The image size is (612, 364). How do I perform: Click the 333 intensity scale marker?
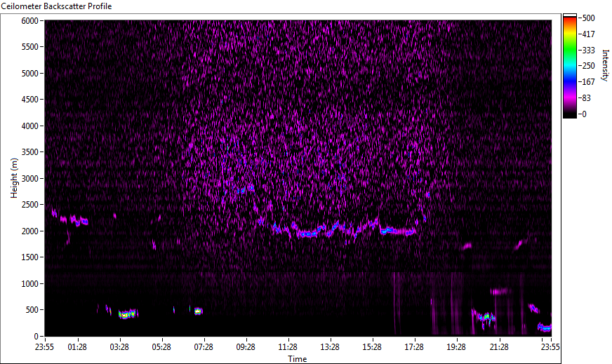pos(589,50)
